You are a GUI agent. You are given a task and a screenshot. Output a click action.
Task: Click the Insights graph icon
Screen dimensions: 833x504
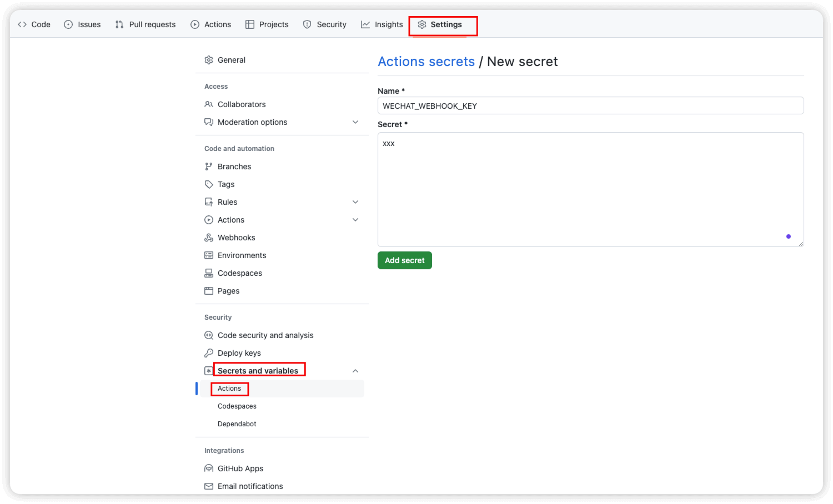point(365,24)
